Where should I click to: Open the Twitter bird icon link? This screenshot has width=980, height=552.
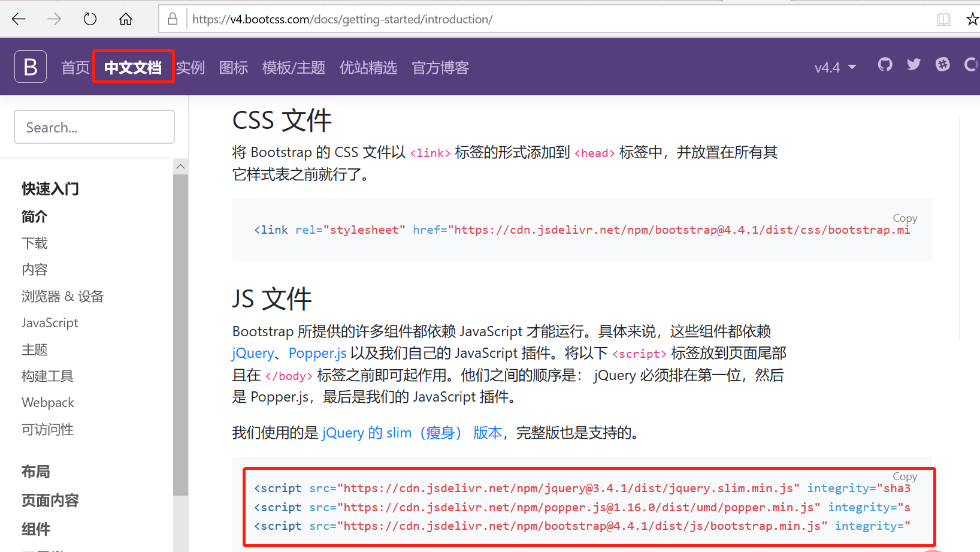914,64
